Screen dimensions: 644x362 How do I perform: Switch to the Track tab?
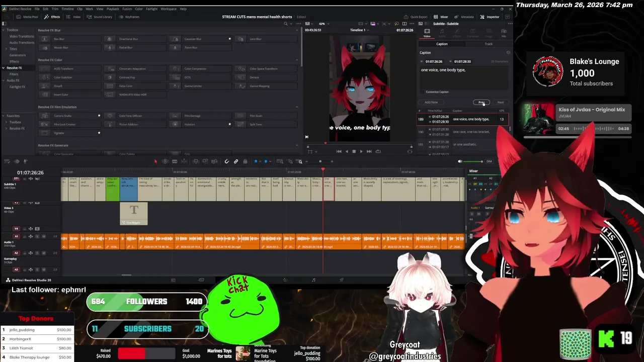pyautogui.click(x=489, y=44)
